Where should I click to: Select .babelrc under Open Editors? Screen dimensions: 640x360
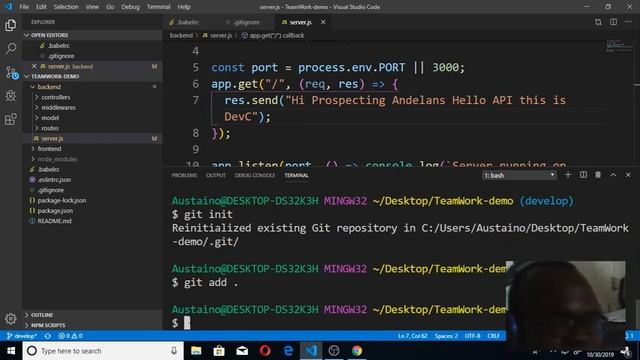pyautogui.click(x=93, y=46)
